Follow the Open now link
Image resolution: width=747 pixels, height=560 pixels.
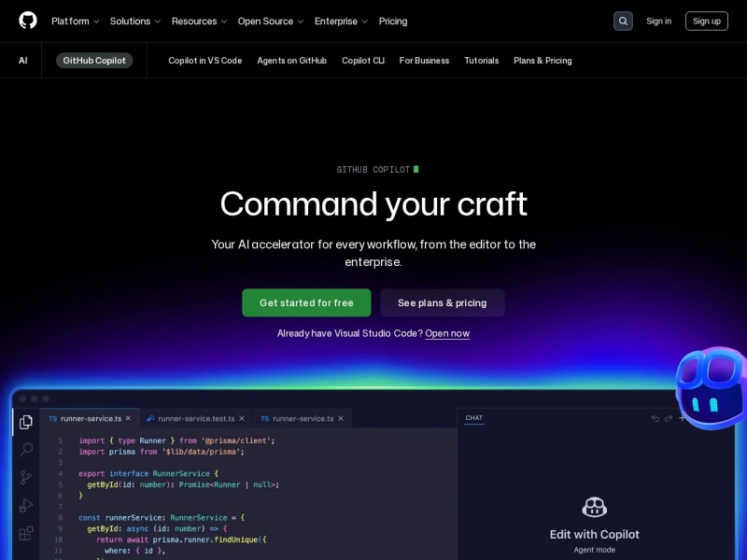(x=447, y=333)
